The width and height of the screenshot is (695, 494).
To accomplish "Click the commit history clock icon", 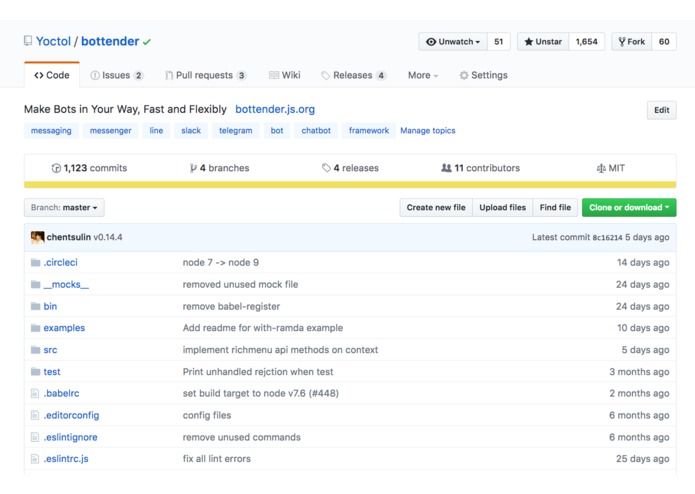I will coord(56,168).
